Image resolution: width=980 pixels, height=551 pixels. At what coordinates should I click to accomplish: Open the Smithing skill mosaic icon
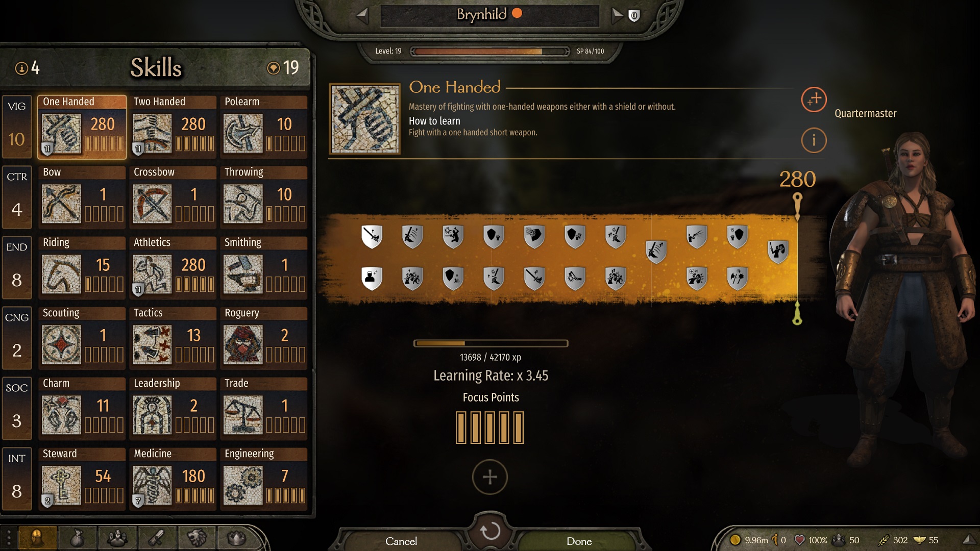pos(243,274)
